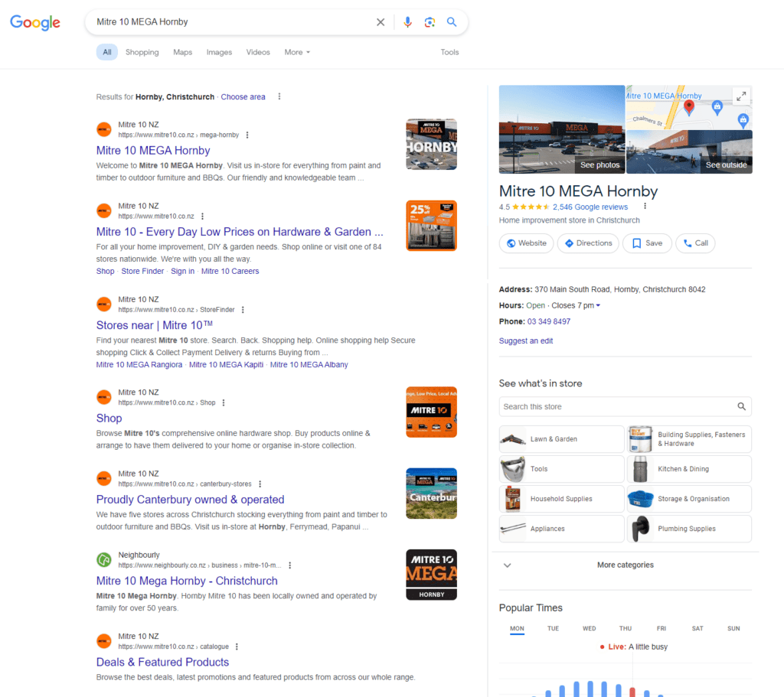Expand More categories in the store section

[625, 565]
